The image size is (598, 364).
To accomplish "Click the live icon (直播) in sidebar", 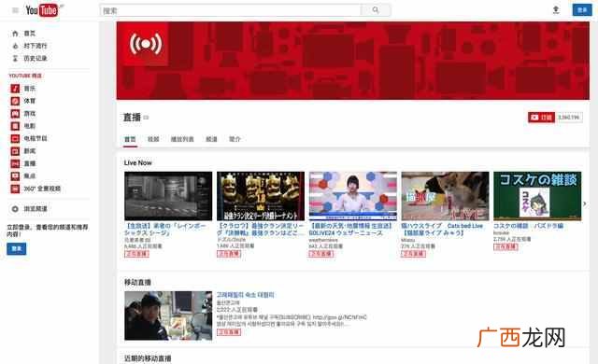I will [x=15, y=163].
